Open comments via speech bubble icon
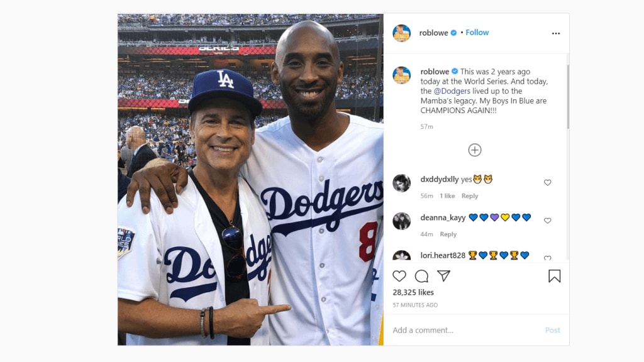This screenshot has height=362, width=644. [x=421, y=276]
